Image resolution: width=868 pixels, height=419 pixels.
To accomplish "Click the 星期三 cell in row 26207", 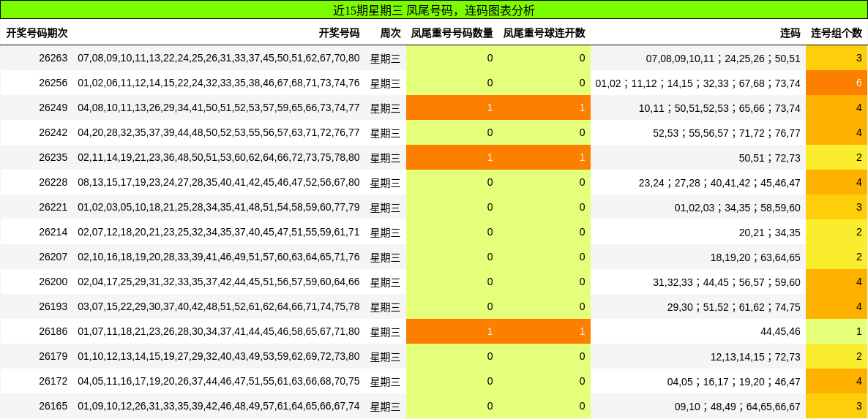I will coord(385,257).
